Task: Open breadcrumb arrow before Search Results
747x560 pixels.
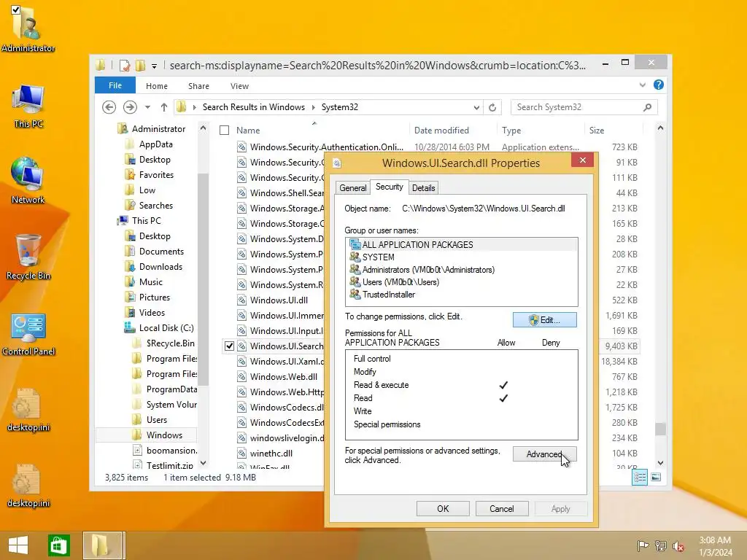Action: pos(194,107)
